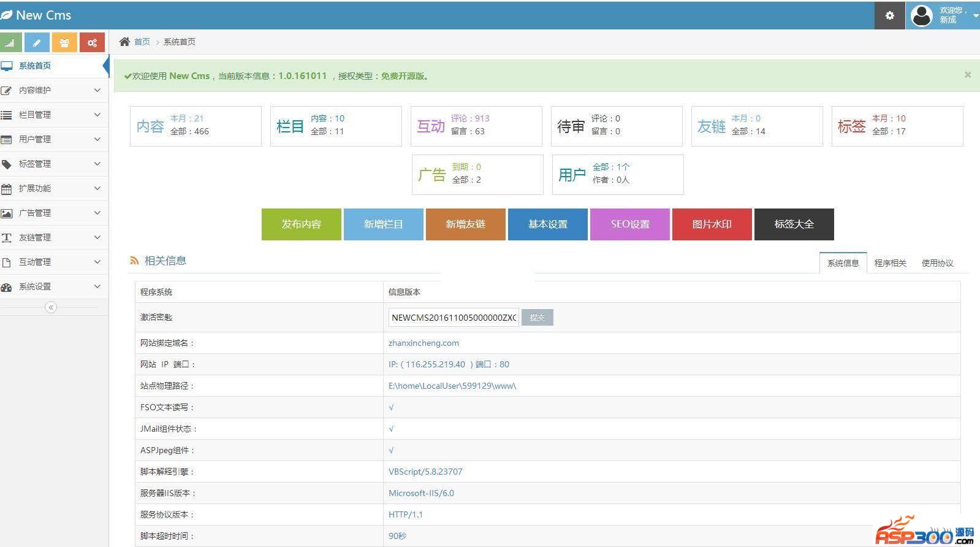
Task: Click the calendar icon beside 扩展功能
Action: [6, 188]
